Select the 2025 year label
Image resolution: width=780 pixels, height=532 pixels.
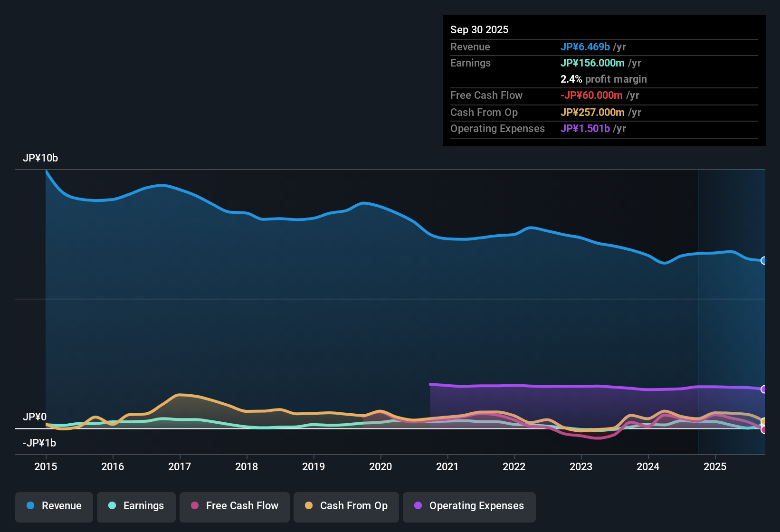[715, 467]
